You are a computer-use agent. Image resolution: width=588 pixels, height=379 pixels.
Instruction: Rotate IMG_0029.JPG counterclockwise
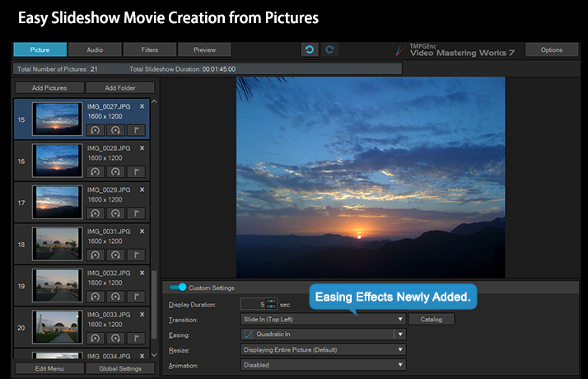[96, 213]
